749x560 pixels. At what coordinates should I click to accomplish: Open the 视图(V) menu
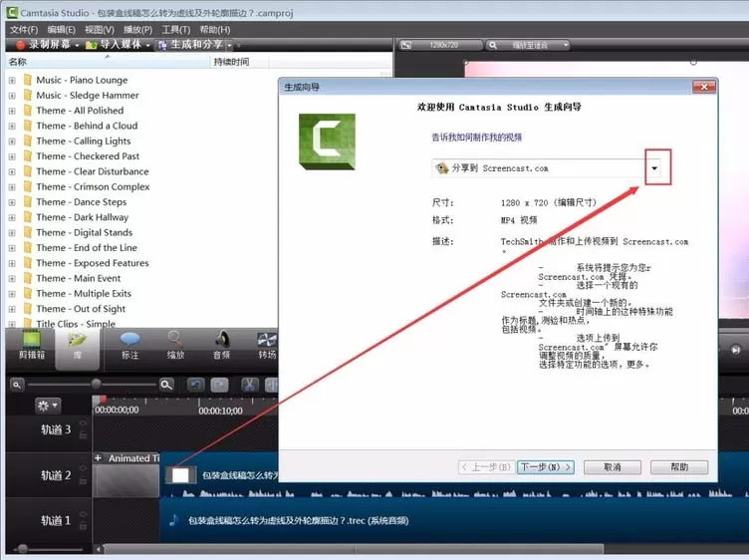[100, 30]
